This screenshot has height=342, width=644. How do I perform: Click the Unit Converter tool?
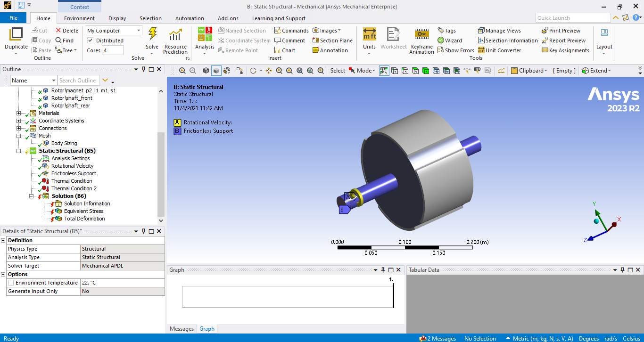click(x=499, y=50)
